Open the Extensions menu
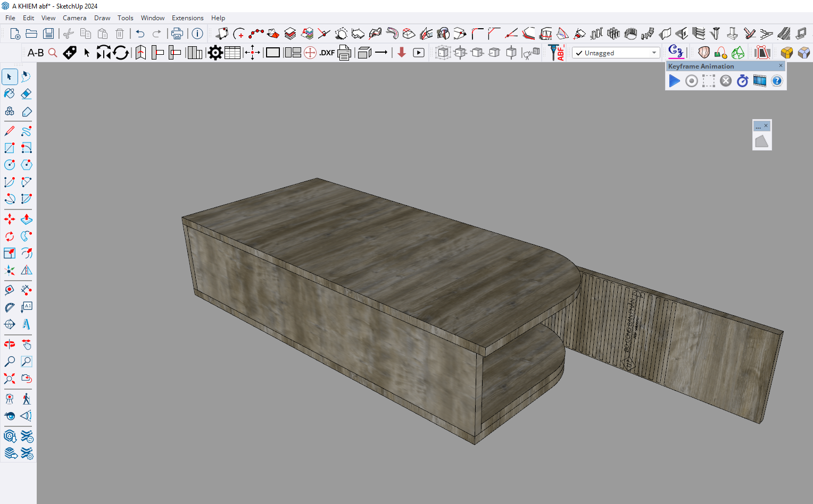The image size is (813, 504). point(187,18)
